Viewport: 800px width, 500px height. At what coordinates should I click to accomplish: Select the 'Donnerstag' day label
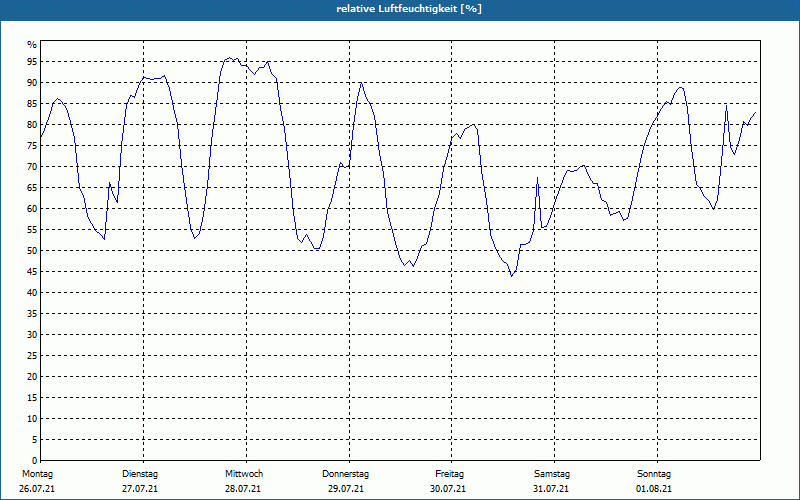coord(345,474)
